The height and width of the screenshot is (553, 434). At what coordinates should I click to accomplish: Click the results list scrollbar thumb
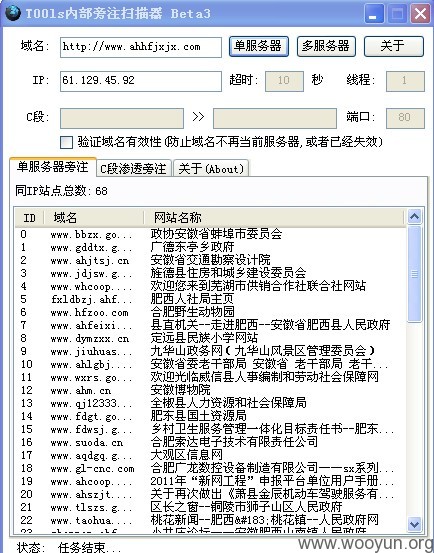tap(414, 274)
